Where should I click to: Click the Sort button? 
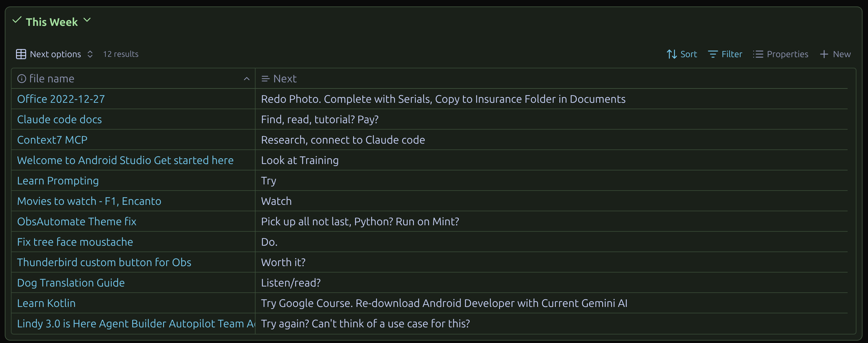(x=682, y=54)
